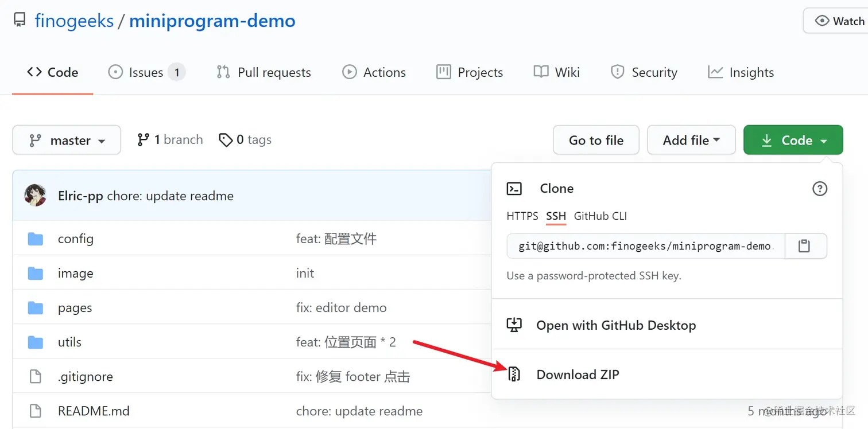Image resolution: width=868 pixels, height=429 pixels.
Task: Click the help question mark icon
Action: (x=820, y=188)
